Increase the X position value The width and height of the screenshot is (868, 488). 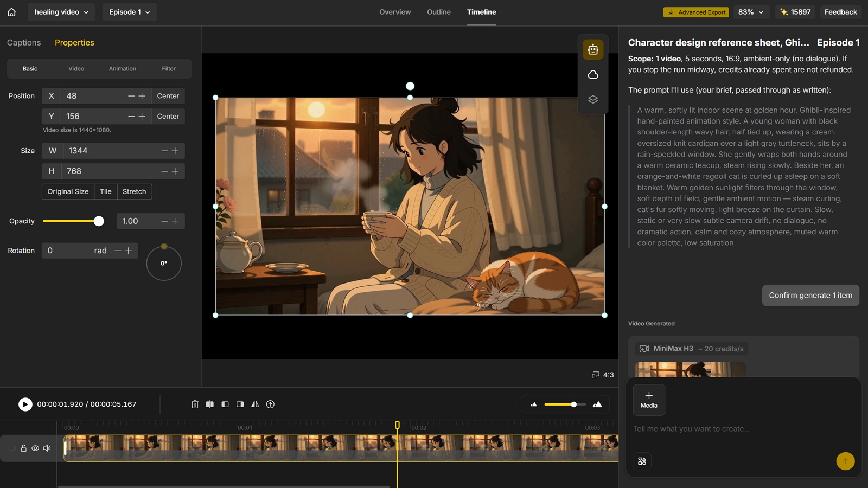click(142, 96)
